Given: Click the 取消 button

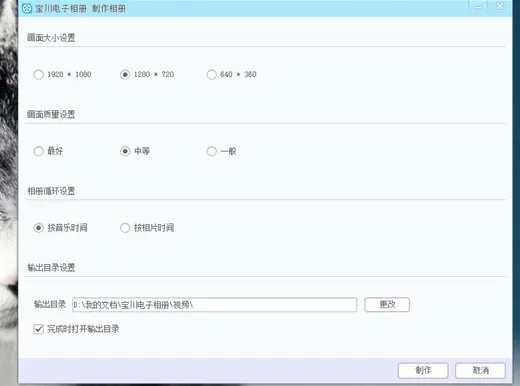Looking at the screenshot, I should click(x=480, y=370).
